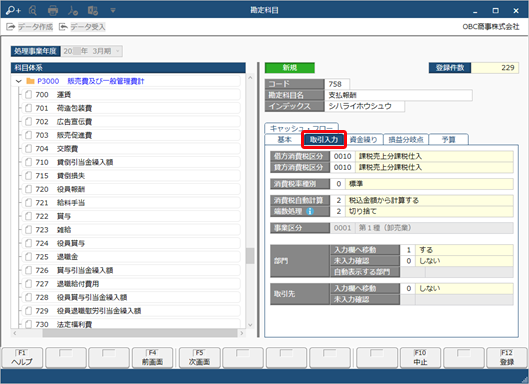The image size is (529, 384).
Task: Click the tree scroll down arrow
Action: [250, 325]
